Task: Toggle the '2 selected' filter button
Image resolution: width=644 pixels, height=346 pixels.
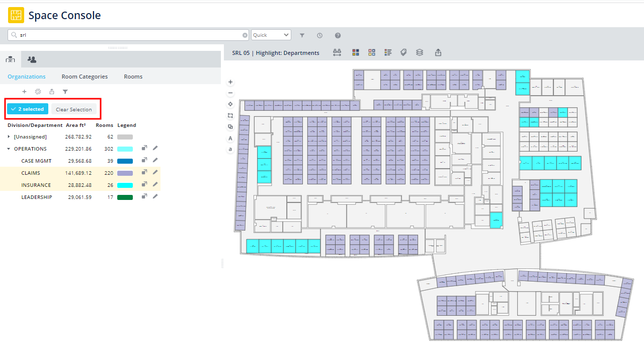Action: [28, 109]
